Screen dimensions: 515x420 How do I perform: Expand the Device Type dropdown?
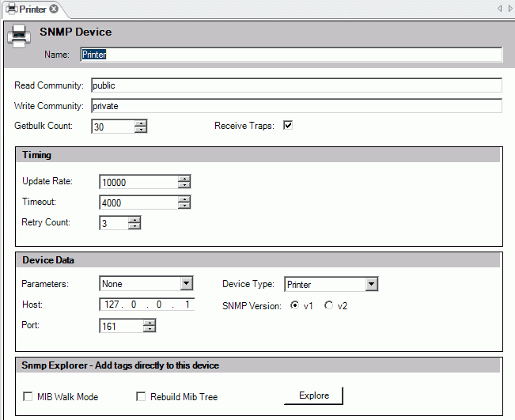pyautogui.click(x=371, y=284)
